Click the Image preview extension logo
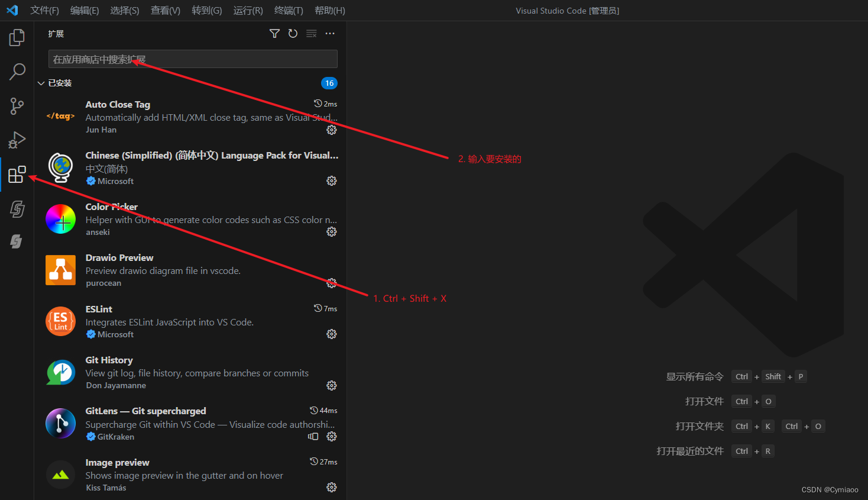 60,475
